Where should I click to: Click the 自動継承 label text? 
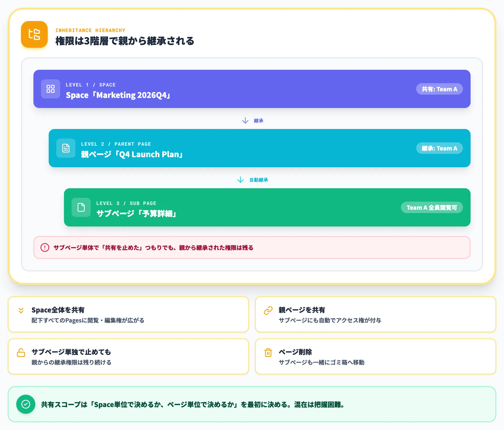click(x=259, y=180)
